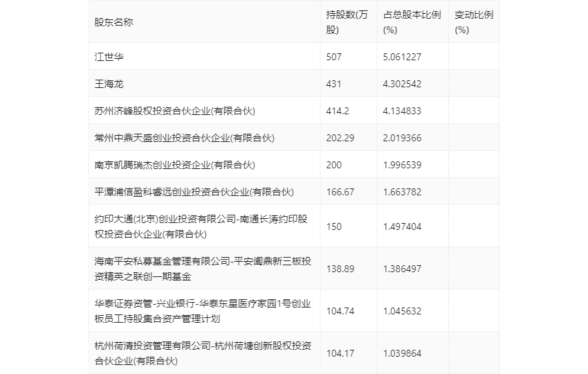Select 海南平安私募基金管理 shareholder name
The height and width of the screenshot is (374, 588).
[x=203, y=269]
